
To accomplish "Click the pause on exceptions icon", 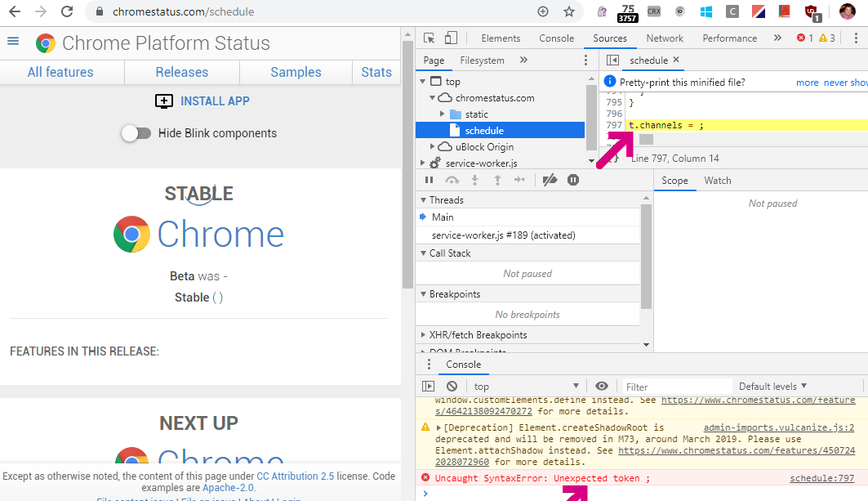I will 573,180.
